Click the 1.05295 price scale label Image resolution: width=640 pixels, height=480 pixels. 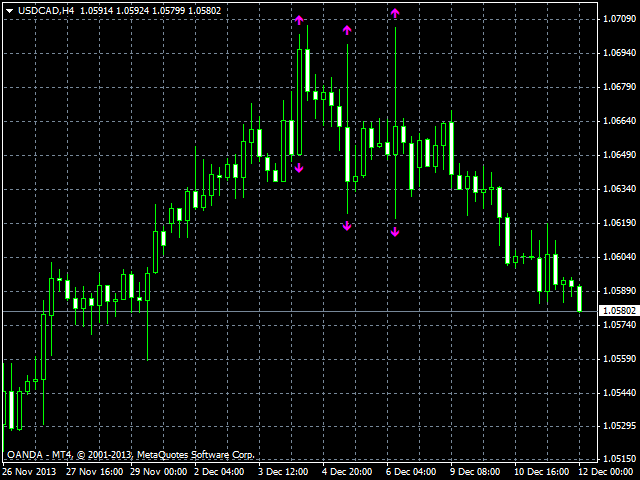click(x=620, y=426)
